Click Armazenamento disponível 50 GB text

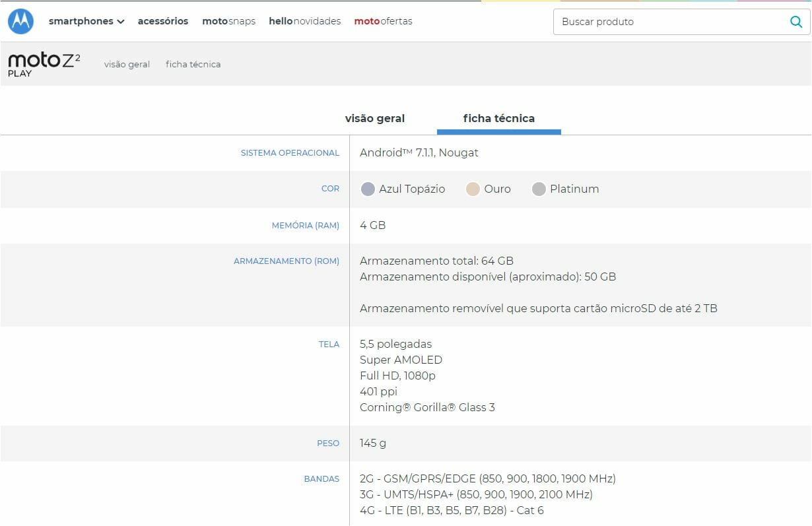point(488,277)
